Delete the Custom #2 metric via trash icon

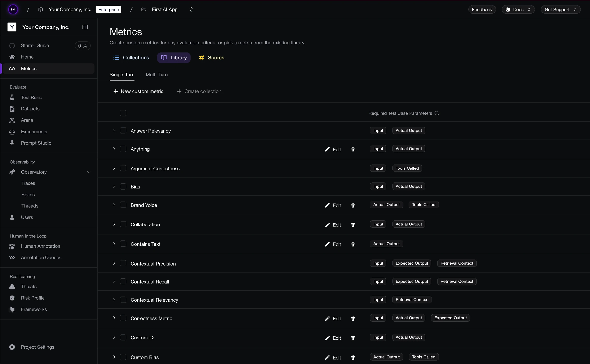[x=353, y=338]
